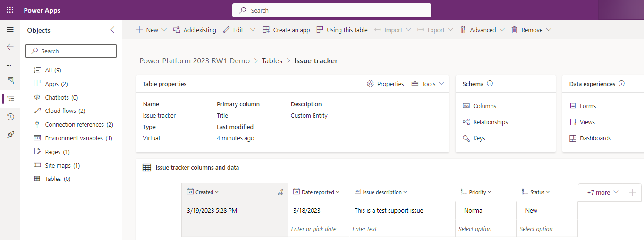Screen dimensions: 644x240
Task: Toggle the hamburger navigation menu
Action: coord(10,30)
